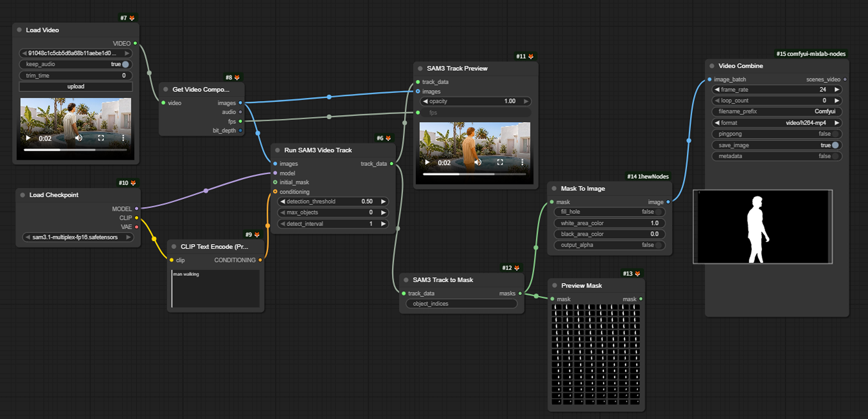
Task: Open fullscreen in the Load Video preview
Action: (101, 138)
